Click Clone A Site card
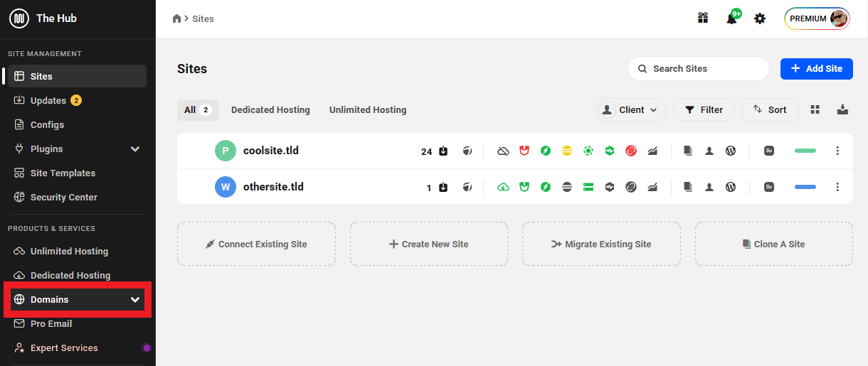The width and height of the screenshot is (868, 366). tap(774, 244)
